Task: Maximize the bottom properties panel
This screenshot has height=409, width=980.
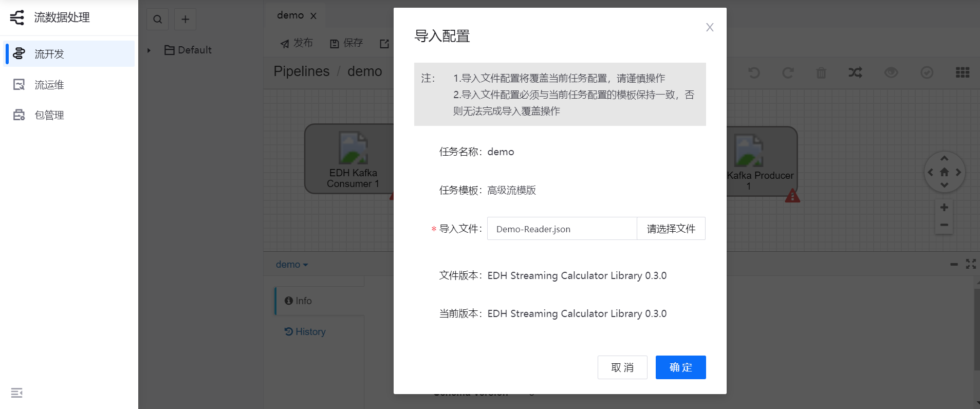Action: 970,264
